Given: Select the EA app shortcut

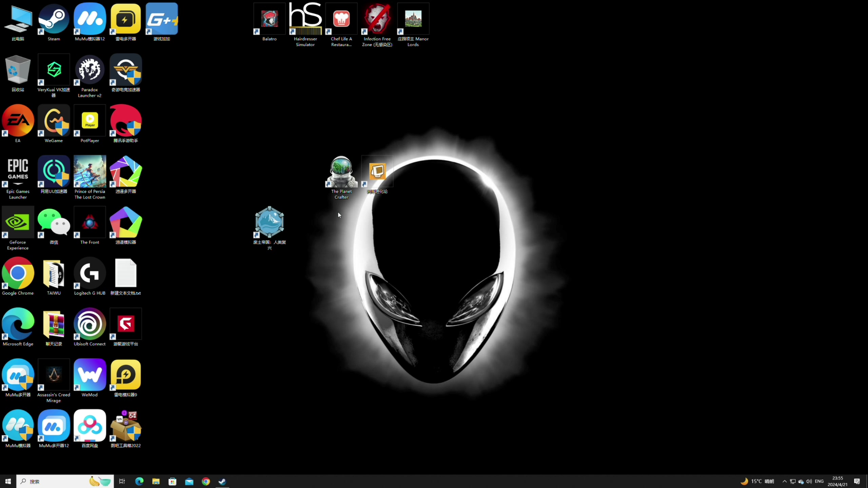Looking at the screenshot, I should 18,124.
